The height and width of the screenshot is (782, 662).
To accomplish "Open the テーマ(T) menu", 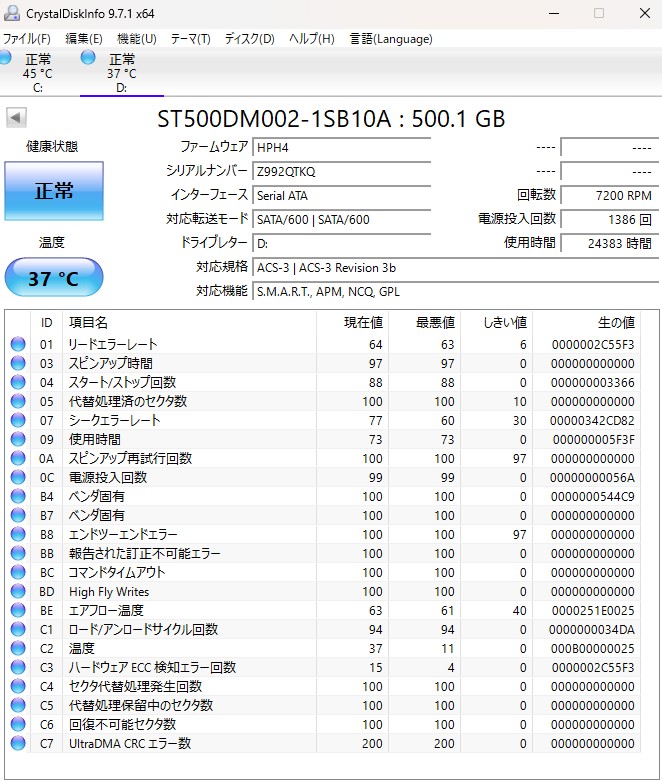I will pos(191,39).
